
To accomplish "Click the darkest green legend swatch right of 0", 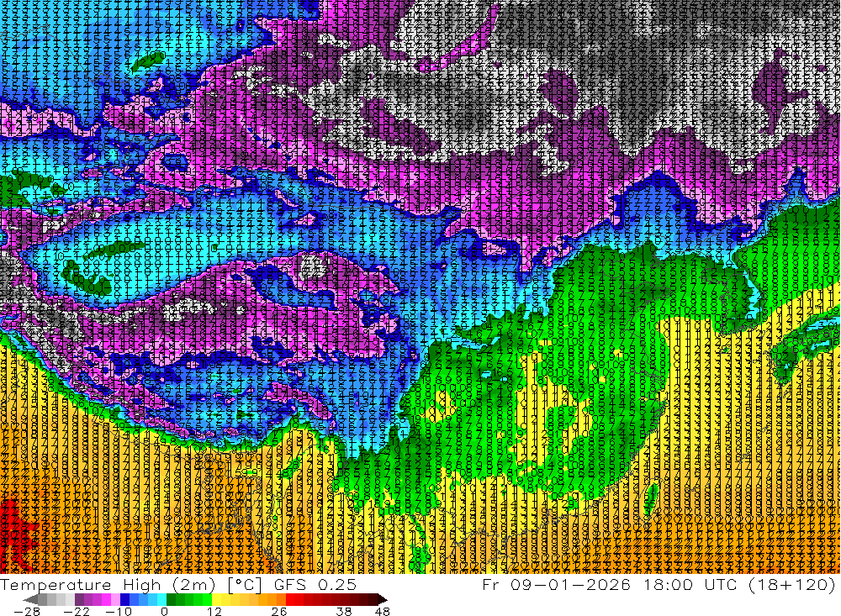I will (x=171, y=599).
